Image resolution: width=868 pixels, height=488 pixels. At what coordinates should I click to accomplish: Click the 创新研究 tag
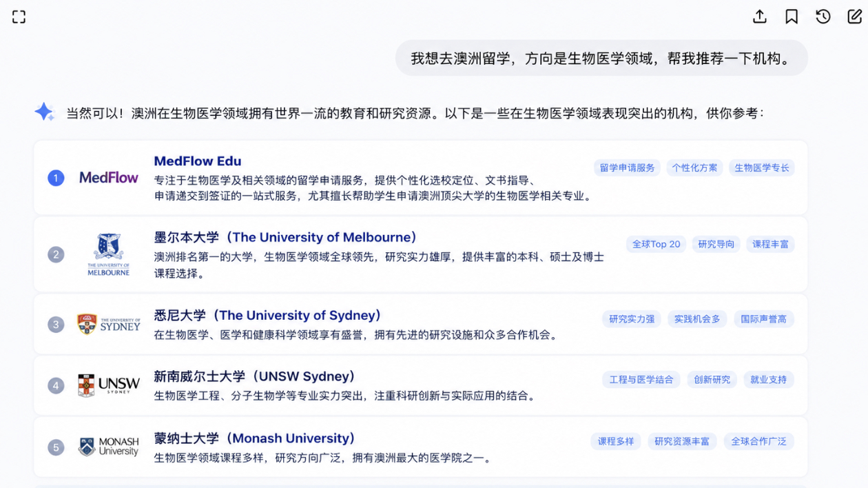(x=712, y=380)
